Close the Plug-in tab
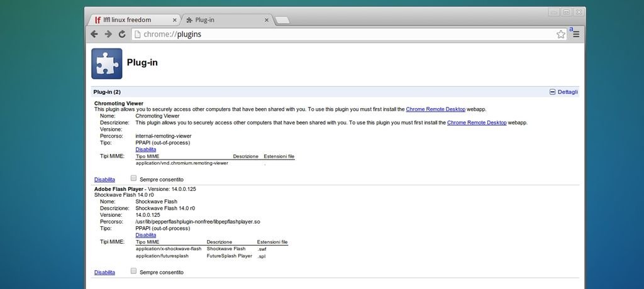Viewport: 644px width, 289px height. pyautogui.click(x=267, y=20)
